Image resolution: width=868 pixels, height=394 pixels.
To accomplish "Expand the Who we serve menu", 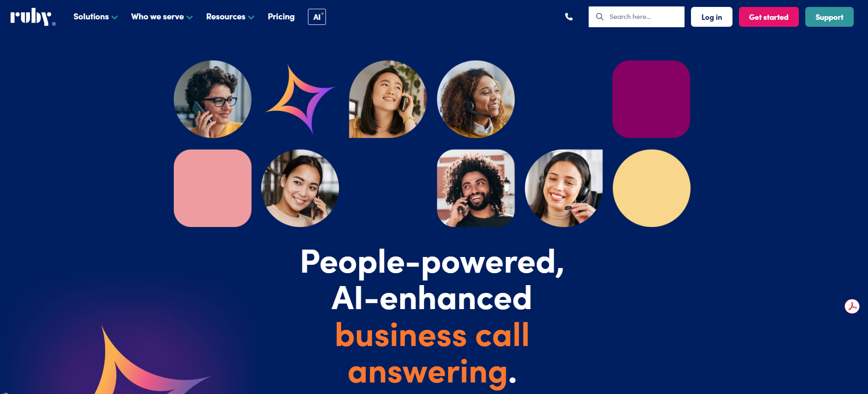I will [162, 17].
